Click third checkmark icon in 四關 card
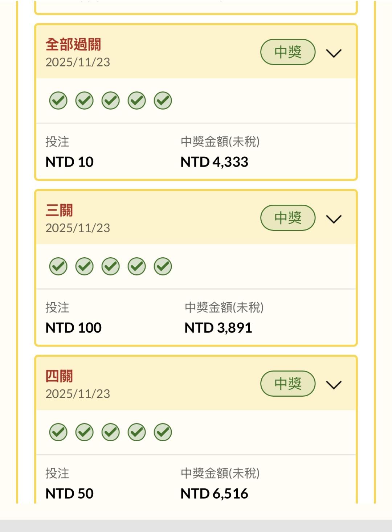This screenshot has height=532, width=392. (111, 432)
